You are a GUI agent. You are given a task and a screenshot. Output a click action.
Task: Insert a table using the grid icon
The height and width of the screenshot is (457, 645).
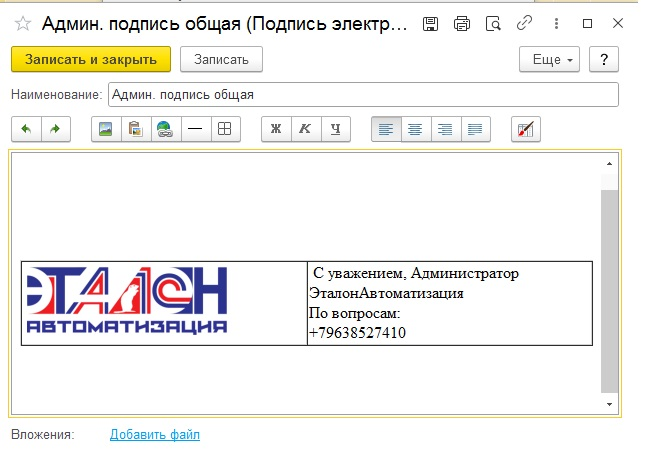pos(225,129)
